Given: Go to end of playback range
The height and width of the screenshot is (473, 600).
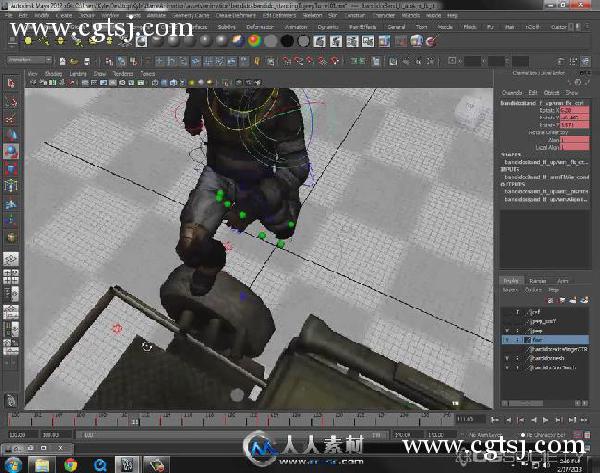Looking at the screenshot, I should 584,420.
